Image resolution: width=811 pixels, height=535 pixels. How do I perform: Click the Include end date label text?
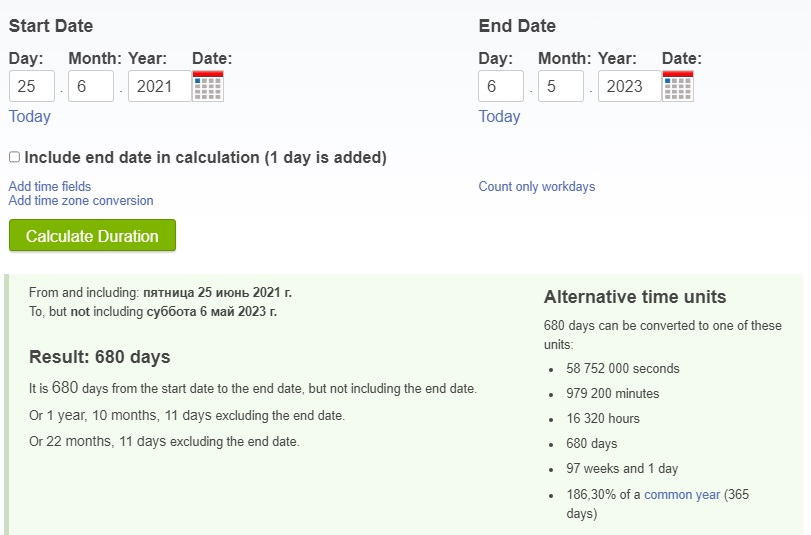[x=205, y=157]
